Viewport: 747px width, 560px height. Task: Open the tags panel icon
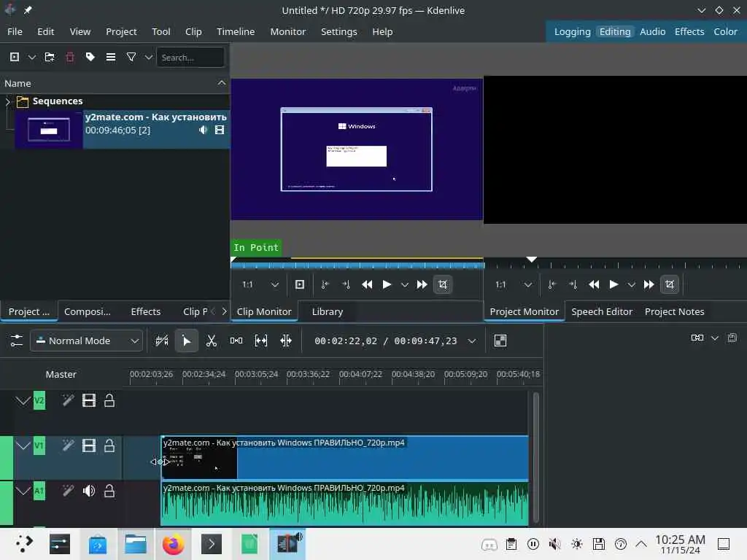tap(90, 57)
